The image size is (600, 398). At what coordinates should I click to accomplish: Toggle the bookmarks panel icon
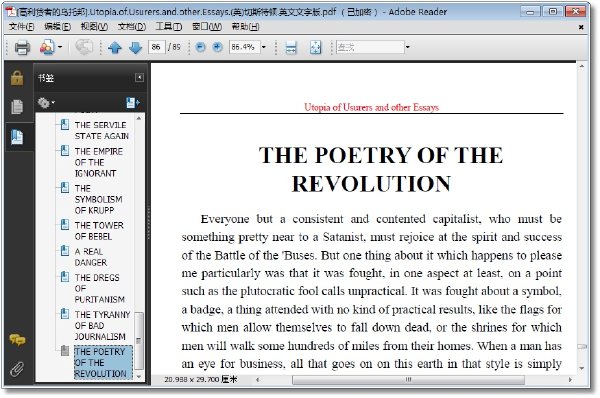coord(17,137)
